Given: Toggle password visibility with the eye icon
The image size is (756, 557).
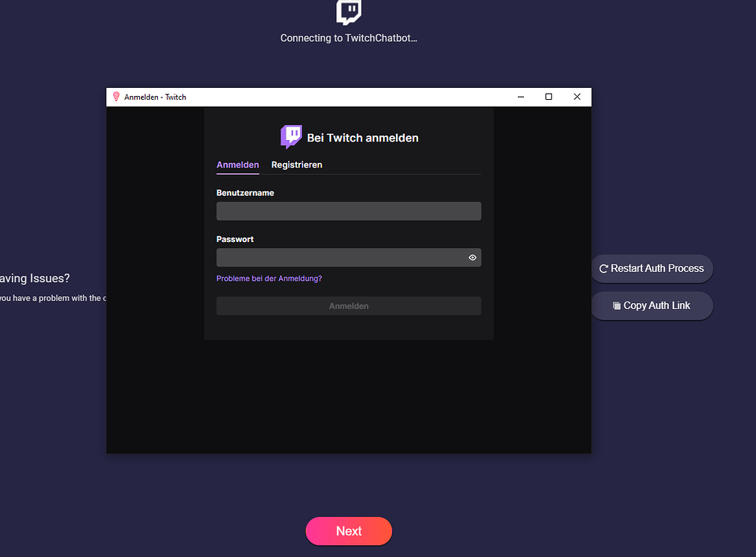Looking at the screenshot, I should point(472,257).
